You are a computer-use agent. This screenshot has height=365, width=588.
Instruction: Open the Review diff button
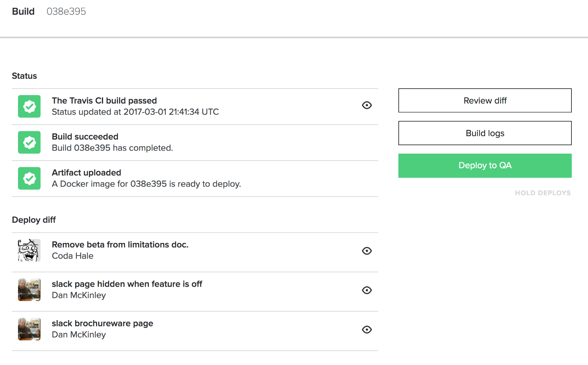click(x=485, y=101)
